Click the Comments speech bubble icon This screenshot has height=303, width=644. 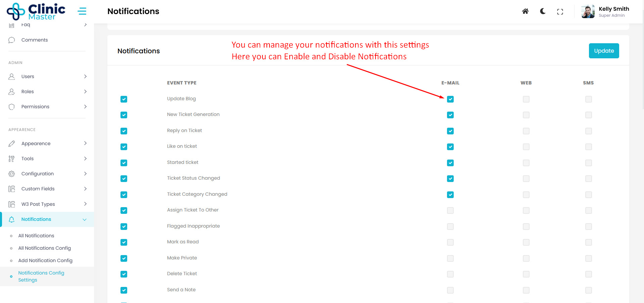[12, 40]
